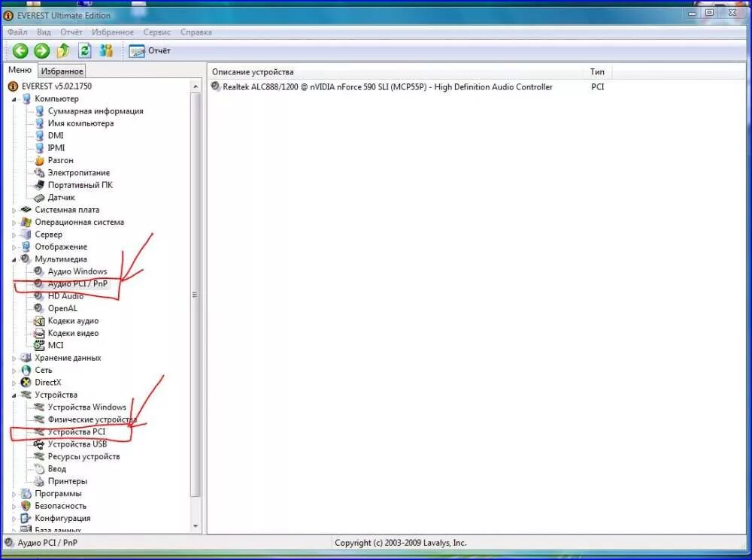Click the Аудио Windows speaker icon

(38, 271)
